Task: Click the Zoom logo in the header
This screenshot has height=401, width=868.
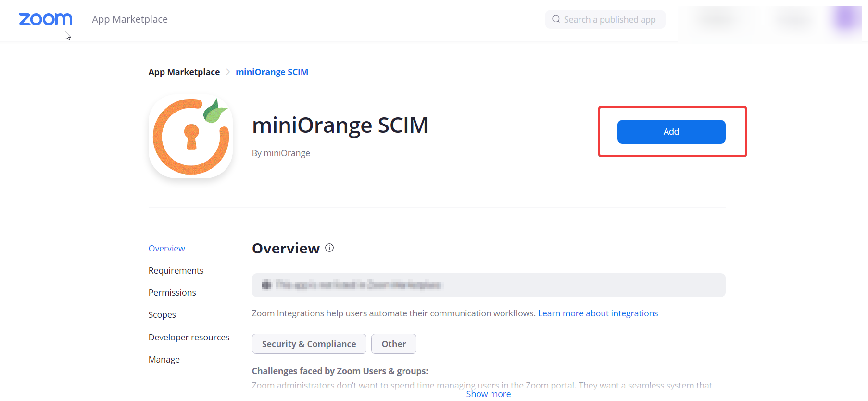Action: 45,19
